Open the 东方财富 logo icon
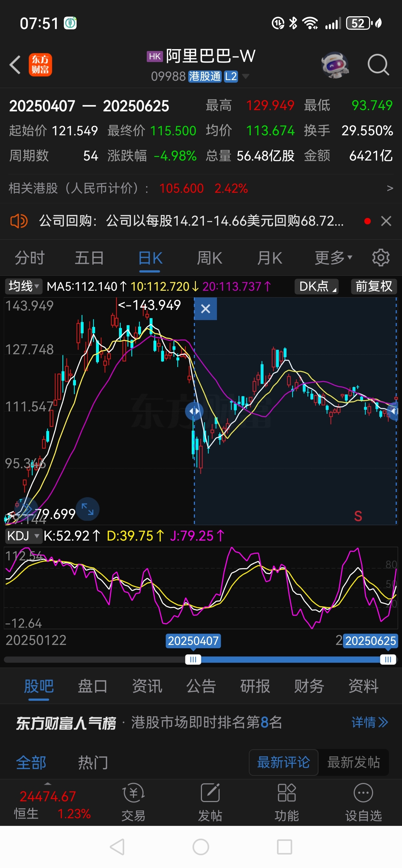This screenshot has height=868, width=402. click(x=40, y=64)
